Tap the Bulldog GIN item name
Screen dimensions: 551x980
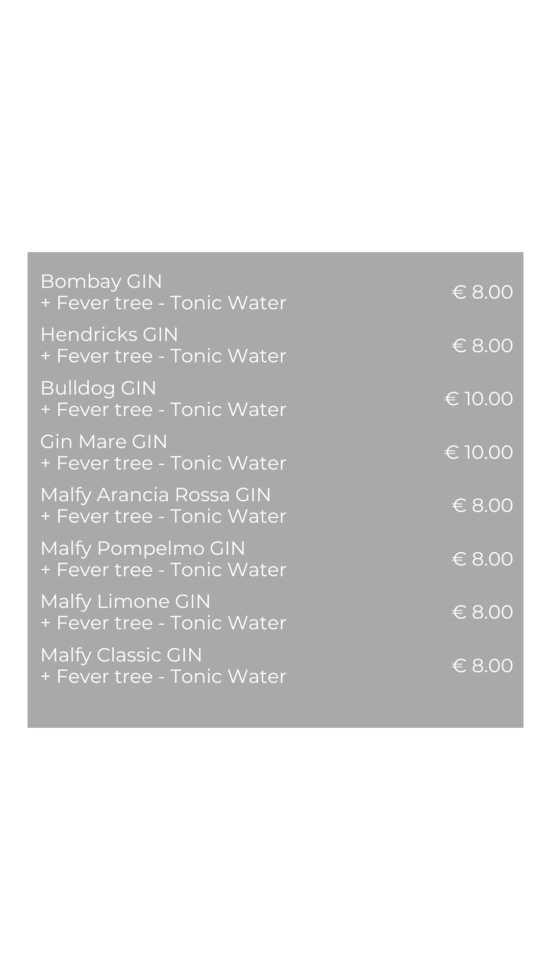tap(98, 388)
